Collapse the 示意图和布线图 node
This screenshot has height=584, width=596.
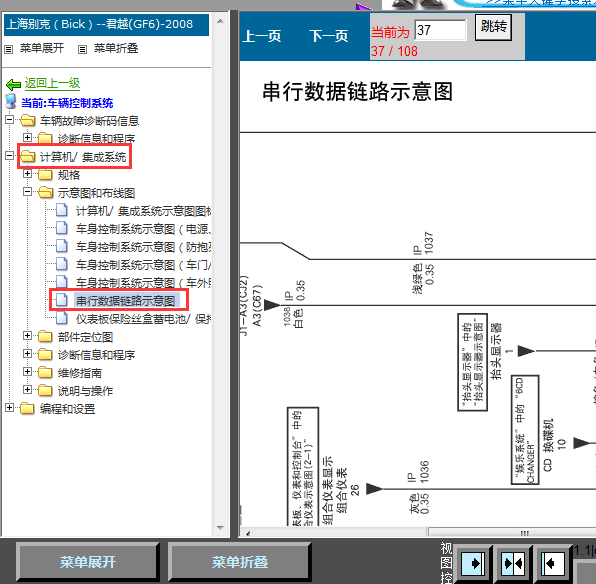[x=27, y=192]
